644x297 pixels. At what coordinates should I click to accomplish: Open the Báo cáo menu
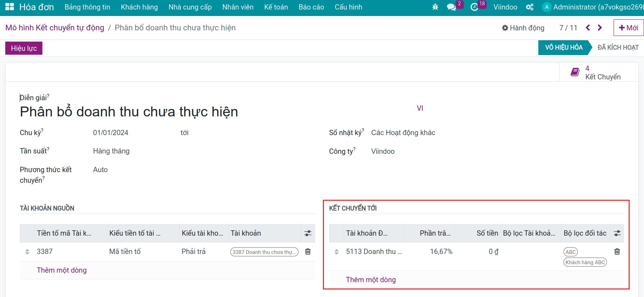311,7
